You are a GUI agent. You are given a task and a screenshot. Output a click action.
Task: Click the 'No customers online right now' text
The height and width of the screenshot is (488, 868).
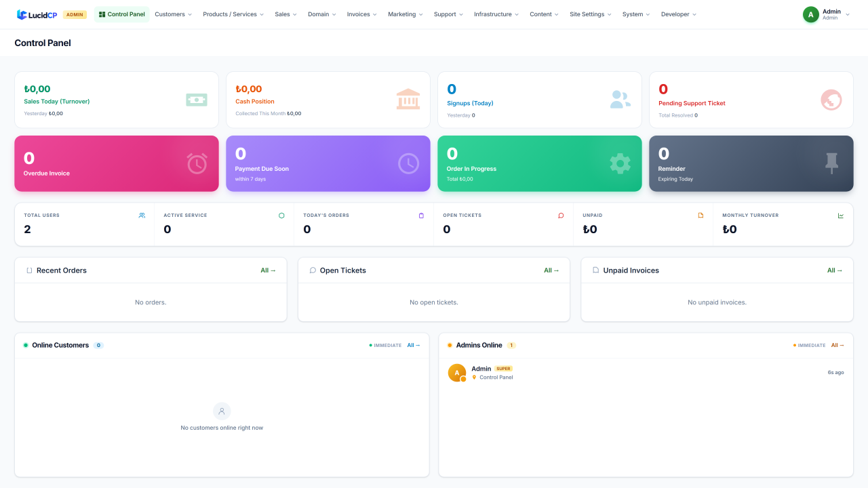[222, 428]
